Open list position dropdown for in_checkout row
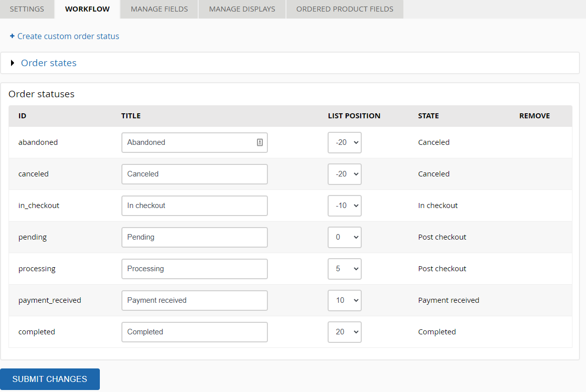This screenshot has width=586, height=392. 345,206
